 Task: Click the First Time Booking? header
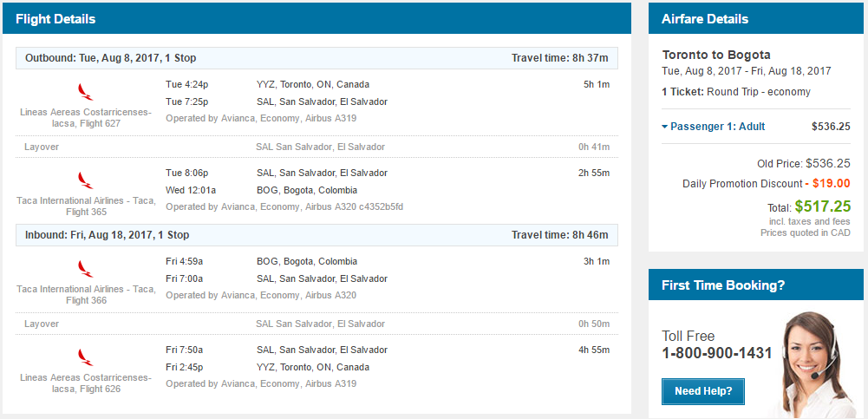pyautogui.click(x=756, y=285)
